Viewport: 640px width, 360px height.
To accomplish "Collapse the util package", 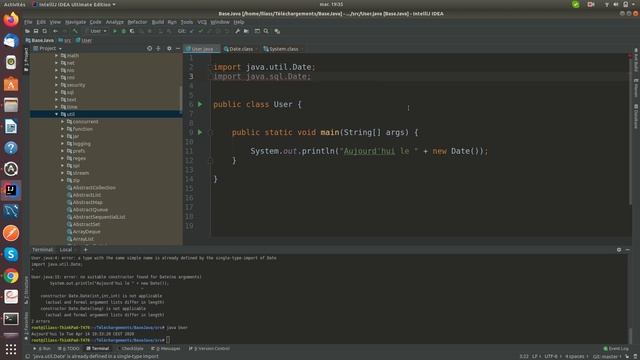I will coord(56,114).
